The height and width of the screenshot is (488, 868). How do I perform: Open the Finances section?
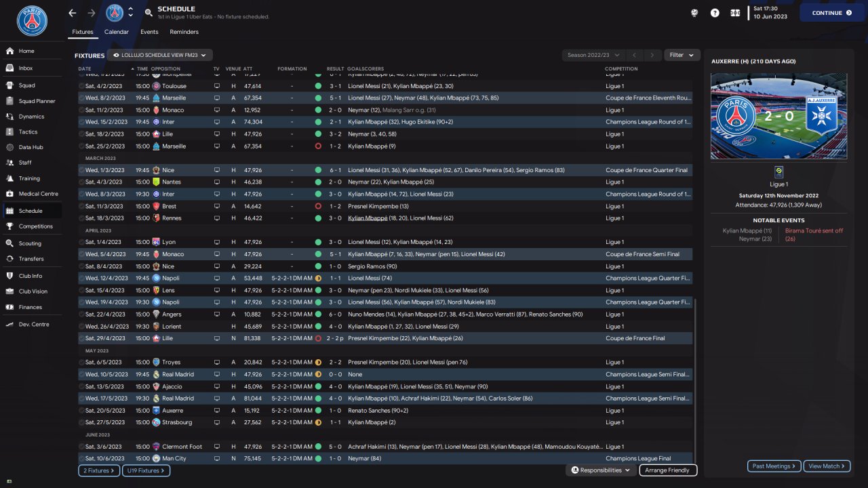pyautogui.click(x=32, y=307)
